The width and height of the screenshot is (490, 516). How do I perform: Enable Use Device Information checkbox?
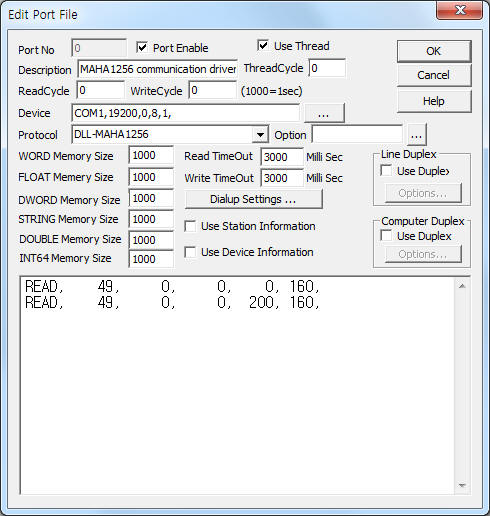point(190,252)
